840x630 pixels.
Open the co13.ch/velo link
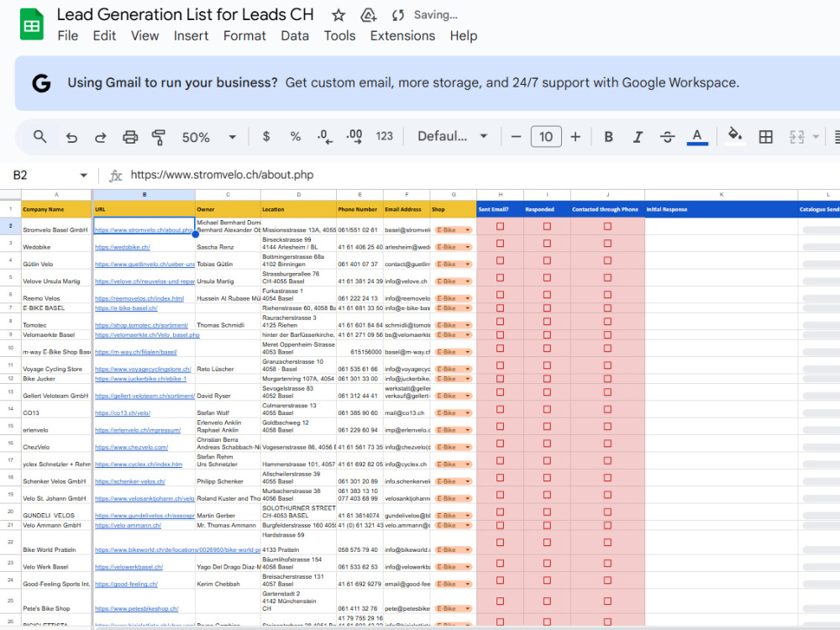pyautogui.click(x=123, y=413)
